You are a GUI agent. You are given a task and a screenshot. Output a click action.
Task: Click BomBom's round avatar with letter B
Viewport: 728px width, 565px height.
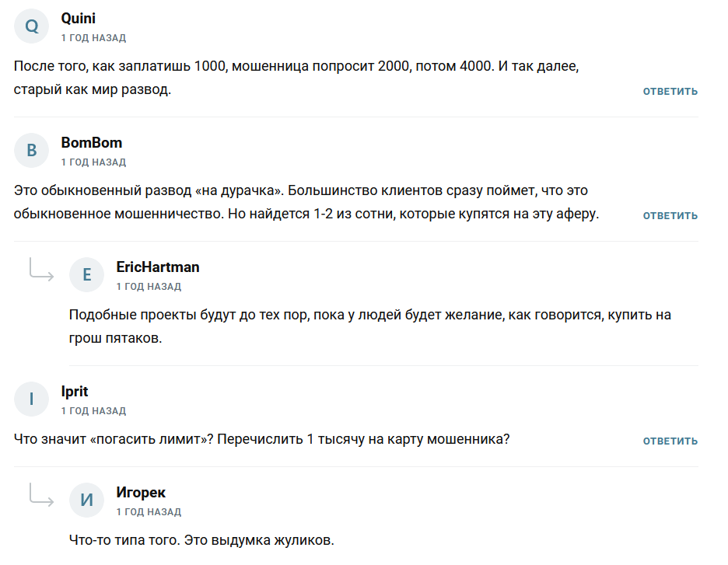click(32, 151)
